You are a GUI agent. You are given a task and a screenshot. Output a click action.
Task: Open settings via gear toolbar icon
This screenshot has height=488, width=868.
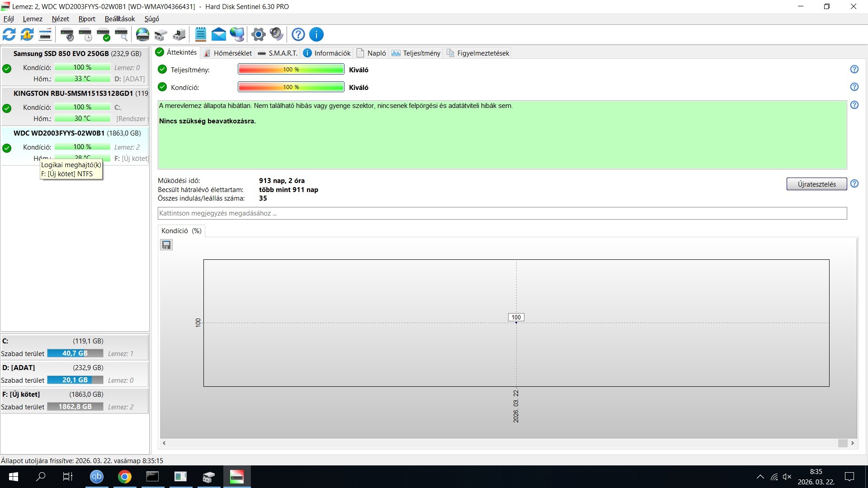tap(259, 34)
